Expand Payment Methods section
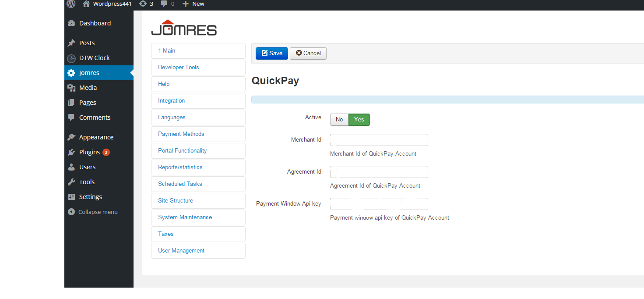 (198, 134)
